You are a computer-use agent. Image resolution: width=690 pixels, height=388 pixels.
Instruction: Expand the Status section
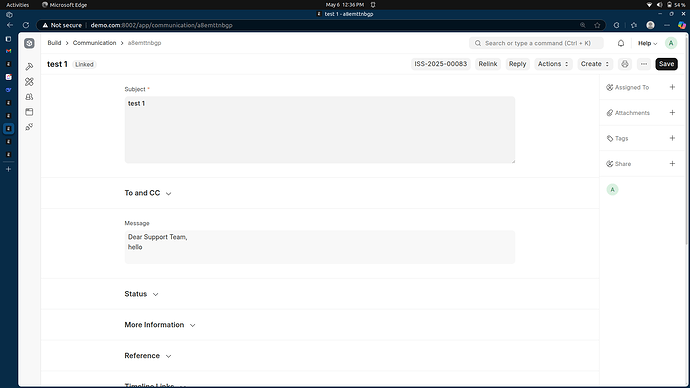click(141, 294)
